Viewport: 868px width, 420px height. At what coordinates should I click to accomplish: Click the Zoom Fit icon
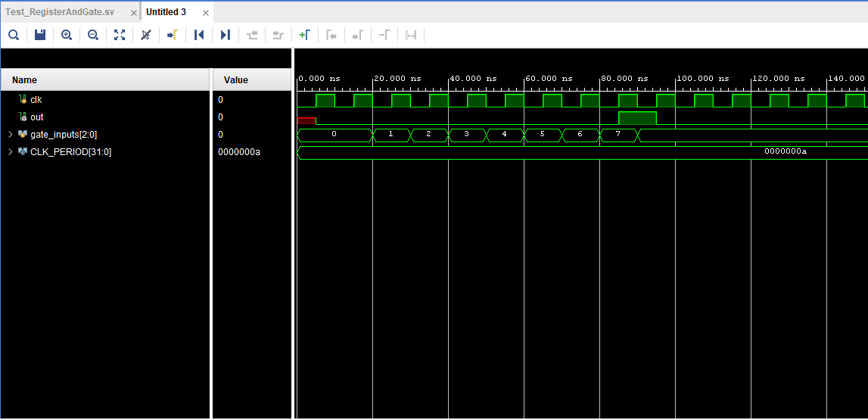pos(120,36)
